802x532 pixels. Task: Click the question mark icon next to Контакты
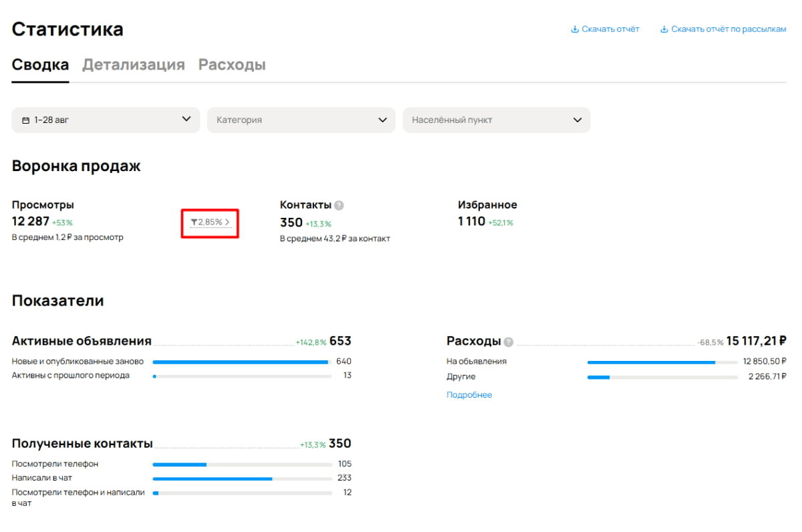[339, 205]
